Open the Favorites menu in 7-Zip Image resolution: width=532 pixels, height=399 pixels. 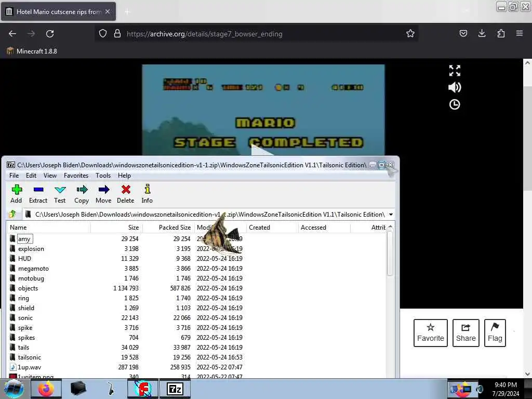point(76,176)
